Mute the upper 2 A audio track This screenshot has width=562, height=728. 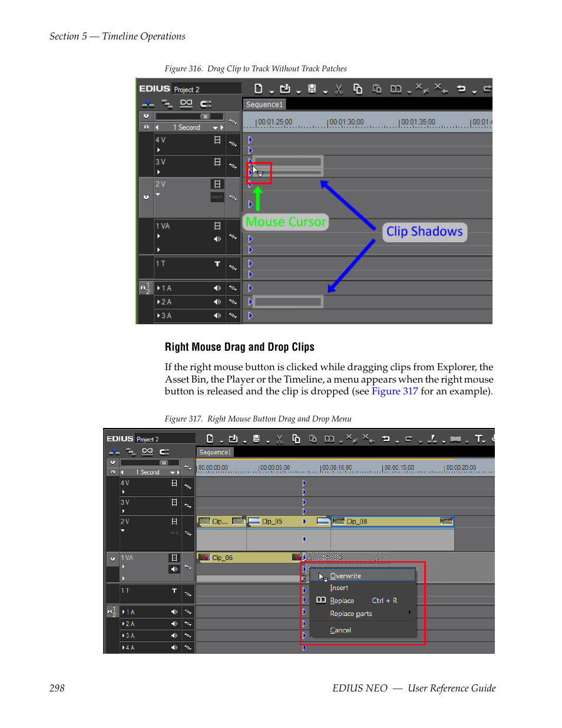coord(217,302)
